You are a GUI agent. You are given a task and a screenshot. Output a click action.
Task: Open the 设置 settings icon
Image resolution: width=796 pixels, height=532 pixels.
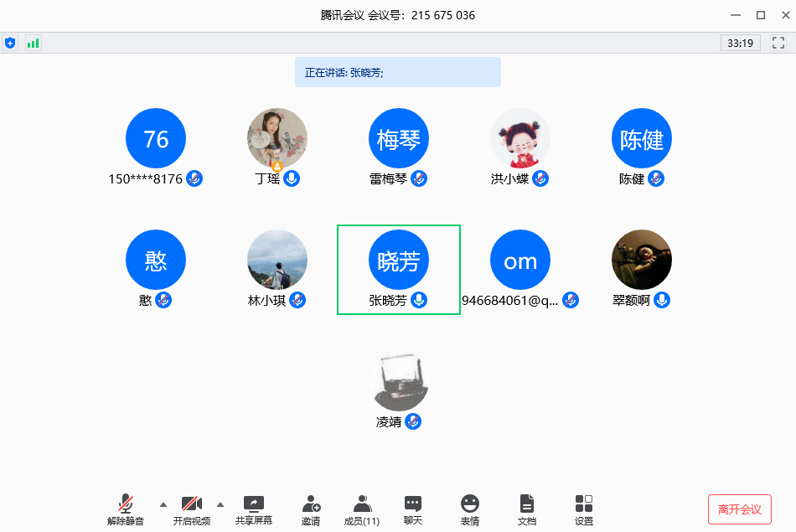(584, 509)
